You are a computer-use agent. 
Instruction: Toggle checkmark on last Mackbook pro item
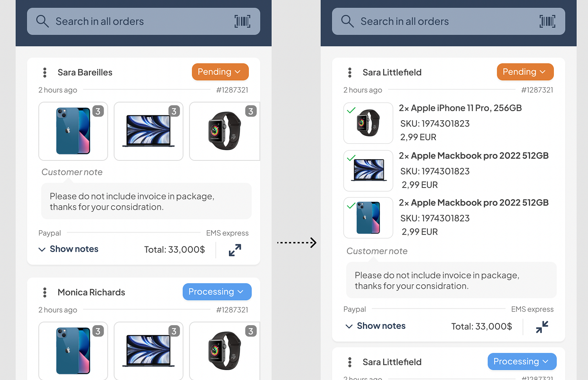(351, 205)
